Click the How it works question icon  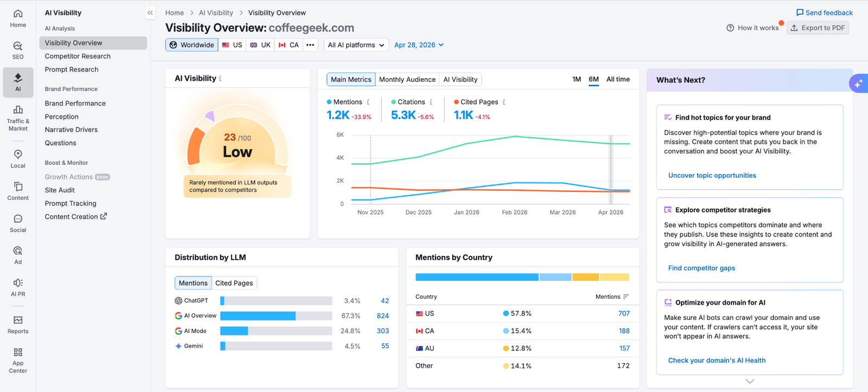pos(730,28)
